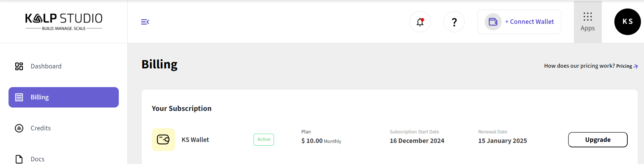Open the notifications bell

tap(420, 22)
